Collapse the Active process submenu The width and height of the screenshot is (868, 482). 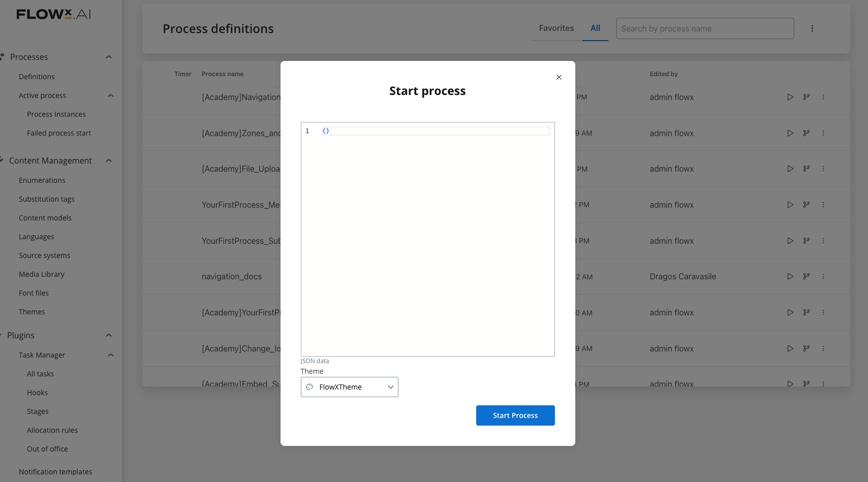pos(111,95)
